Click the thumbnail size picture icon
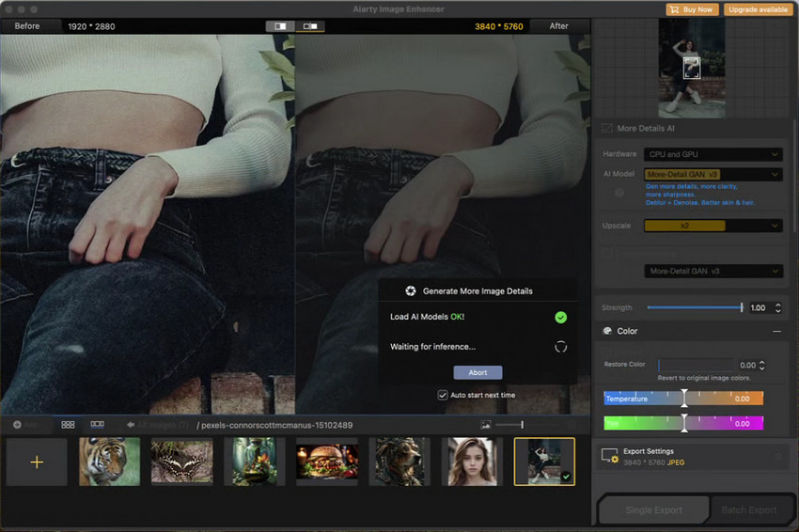Screen dimensions: 799x532 [486, 425]
